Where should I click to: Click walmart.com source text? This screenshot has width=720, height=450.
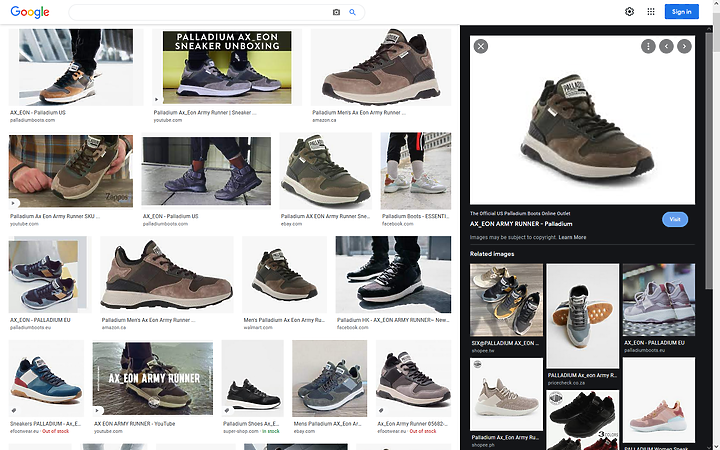[x=258, y=328]
